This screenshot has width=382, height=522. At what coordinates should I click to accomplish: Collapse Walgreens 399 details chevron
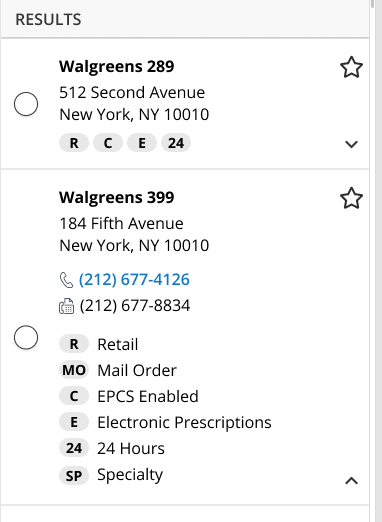pyautogui.click(x=351, y=481)
